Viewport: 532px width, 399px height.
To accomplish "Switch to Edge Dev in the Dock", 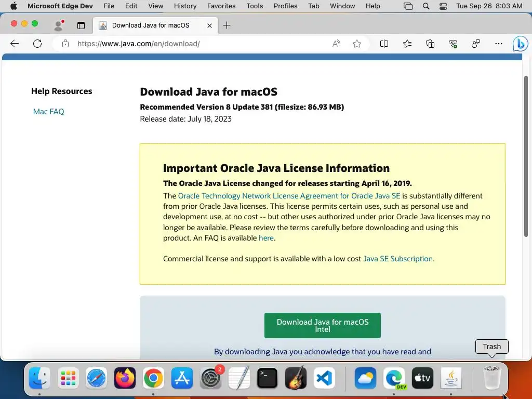I will pyautogui.click(x=394, y=378).
